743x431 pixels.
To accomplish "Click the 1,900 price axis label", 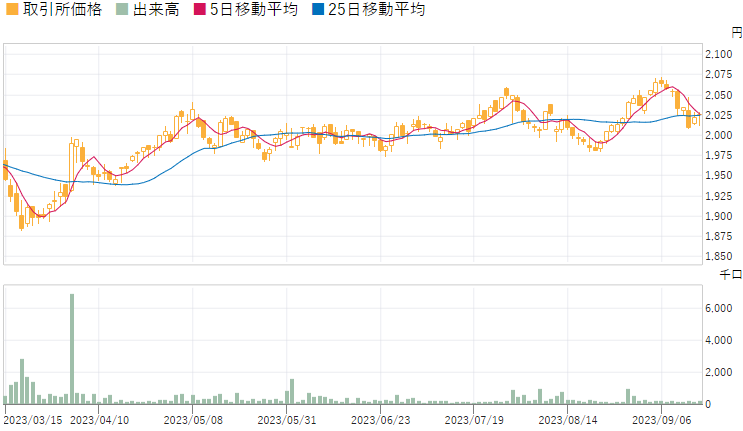I will (x=719, y=216).
